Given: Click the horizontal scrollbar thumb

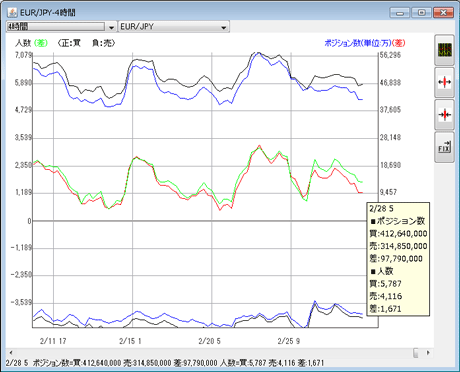Looking at the screenshot, I should click(x=416, y=352).
